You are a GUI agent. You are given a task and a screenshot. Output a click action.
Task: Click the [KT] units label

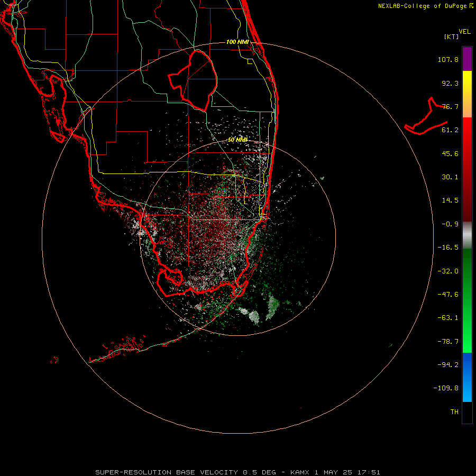(x=451, y=36)
